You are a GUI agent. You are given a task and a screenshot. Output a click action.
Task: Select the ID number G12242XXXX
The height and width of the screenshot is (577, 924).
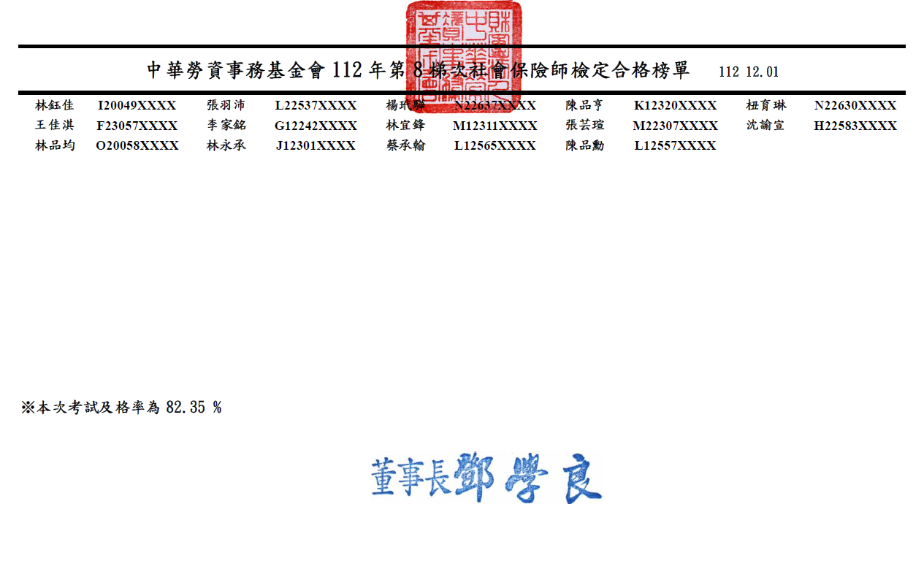[316, 126]
